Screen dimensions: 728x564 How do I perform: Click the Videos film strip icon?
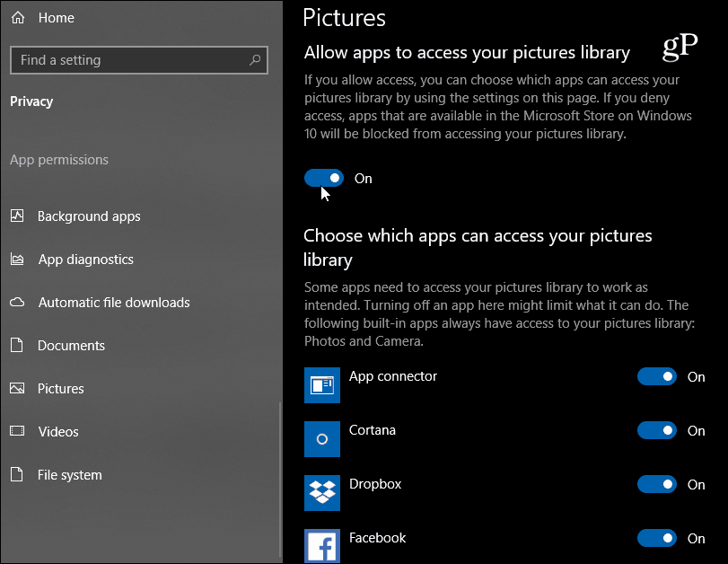(x=17, y=431)
